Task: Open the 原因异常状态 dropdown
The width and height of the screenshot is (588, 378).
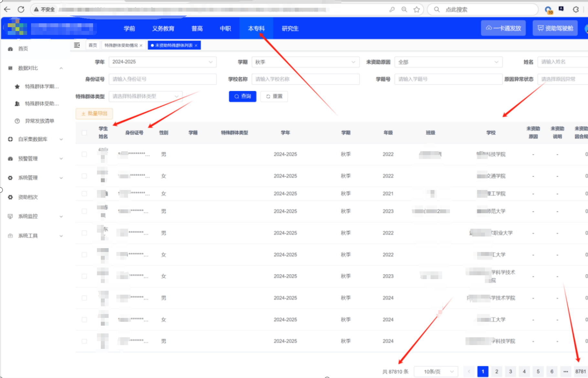Action: coord(562,79)
